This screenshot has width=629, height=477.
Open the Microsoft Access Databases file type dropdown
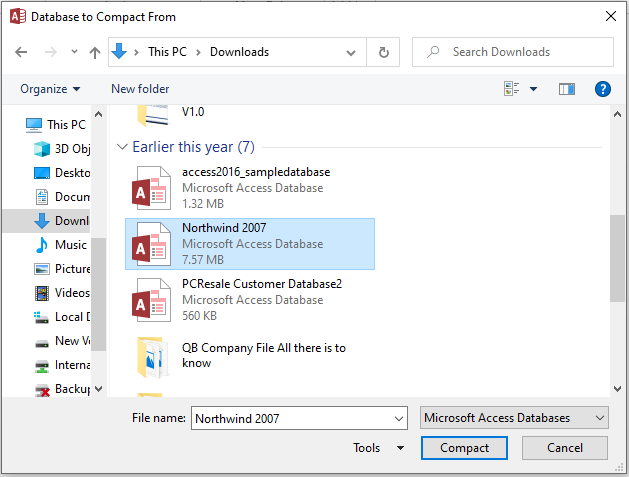pyautogui.click(x=514, y=418)
